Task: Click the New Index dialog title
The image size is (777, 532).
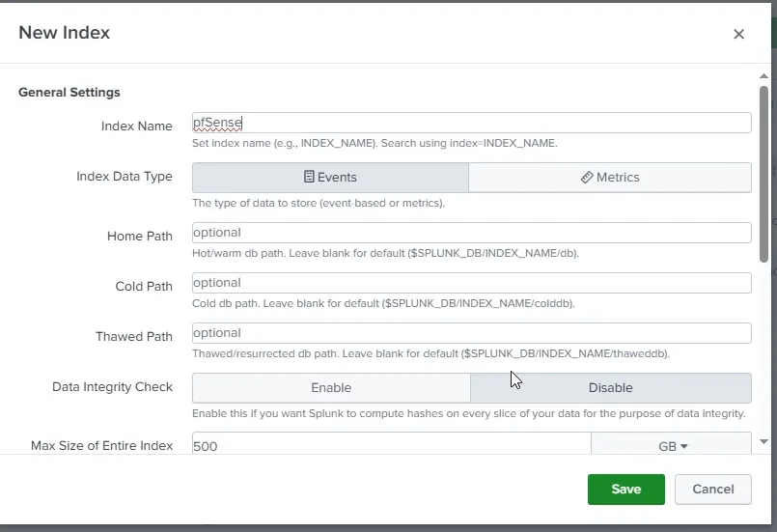Action: pos(64,33)
